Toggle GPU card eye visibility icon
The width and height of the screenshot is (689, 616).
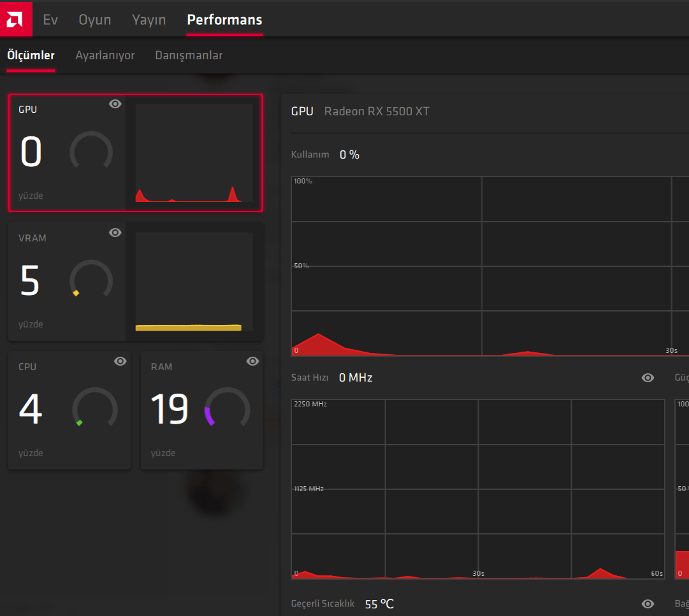pyautogui.click(x=115, y=104)
